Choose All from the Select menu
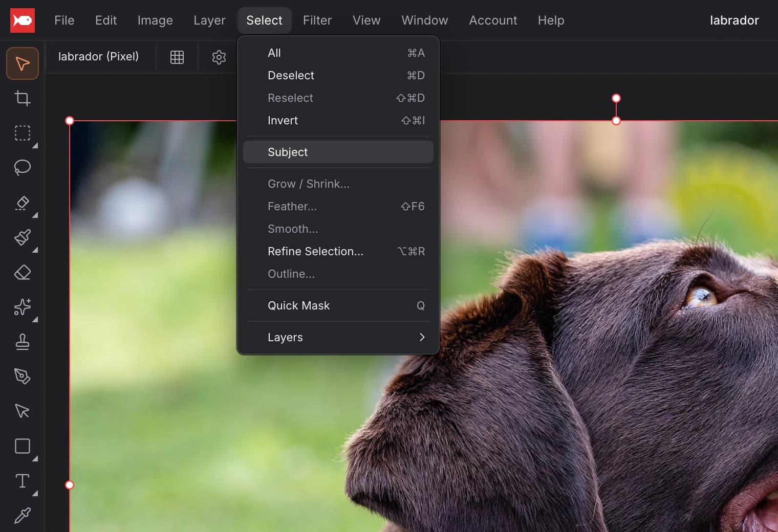Viewport: 778px width, 532px height. tap(338, 53)
